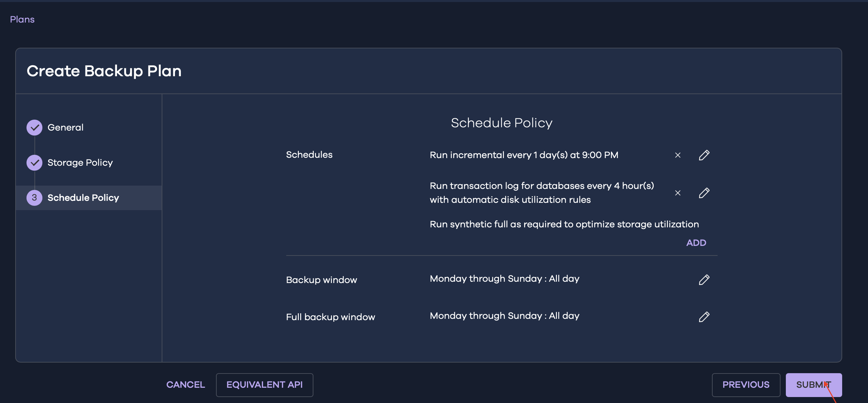Go to the General step
The image size is (868, 403).
point(65,127)
